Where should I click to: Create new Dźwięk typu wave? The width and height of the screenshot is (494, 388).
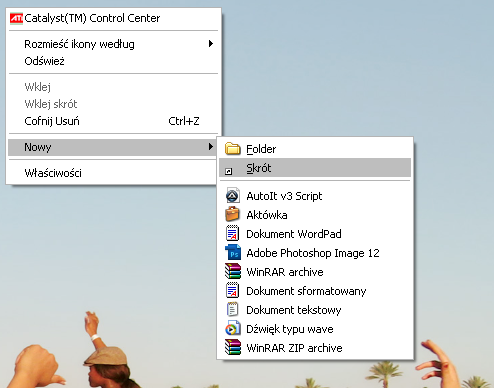315,329
